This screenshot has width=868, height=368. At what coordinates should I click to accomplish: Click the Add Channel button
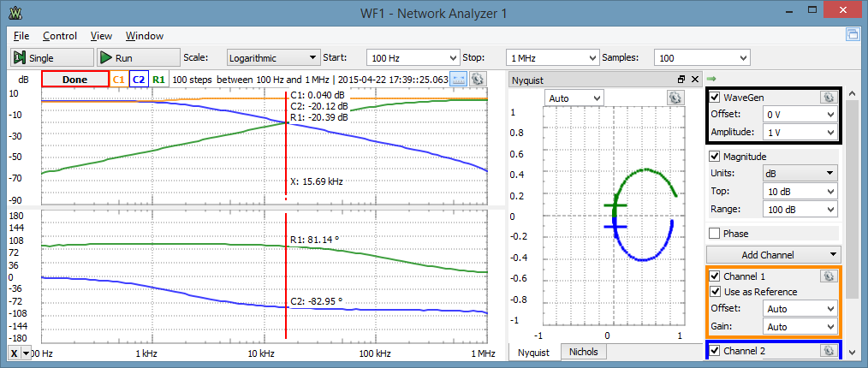pyautogui.click(x=773, y=254)
